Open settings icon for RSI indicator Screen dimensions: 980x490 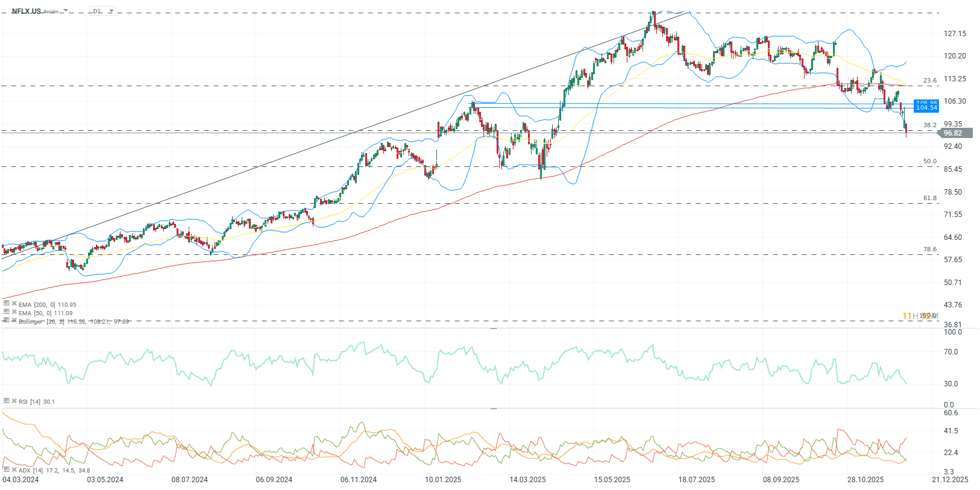[7, 401]
